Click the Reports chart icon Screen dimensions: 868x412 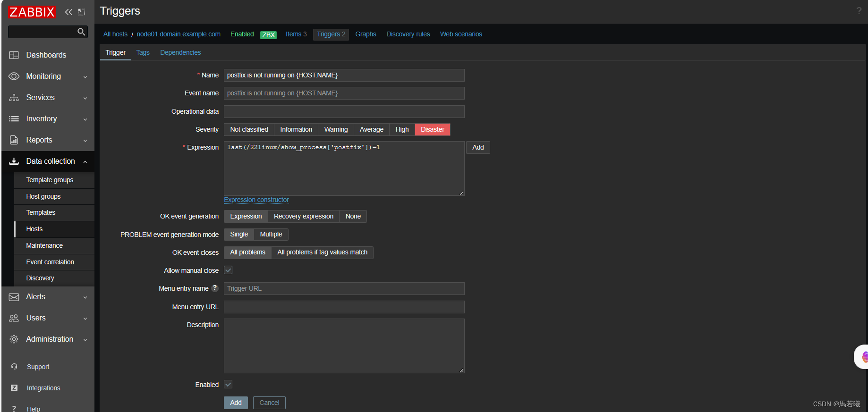pyautogui.click(x=14, y=140)
